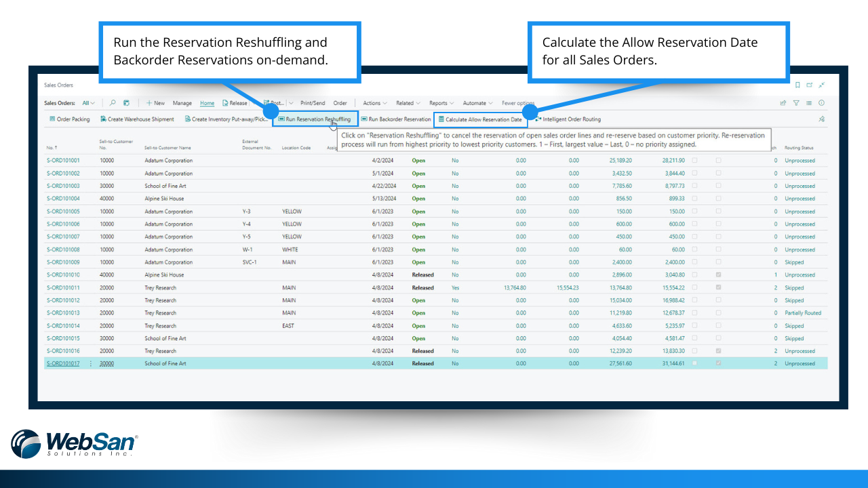This screenshot has width=868, height=488.
Task: Select the Home tab
Action: (x=208, y=103)
